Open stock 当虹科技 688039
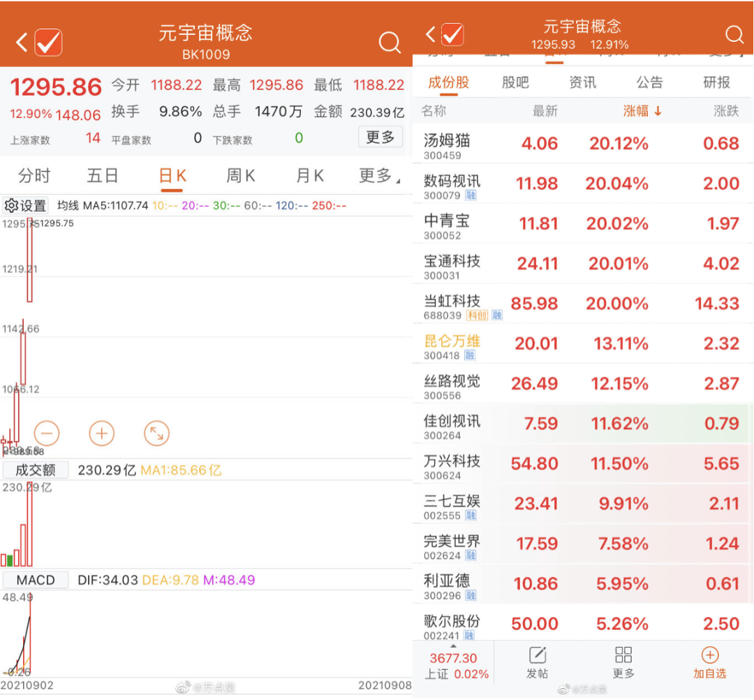754x700 pixels. tap(583, 304)
